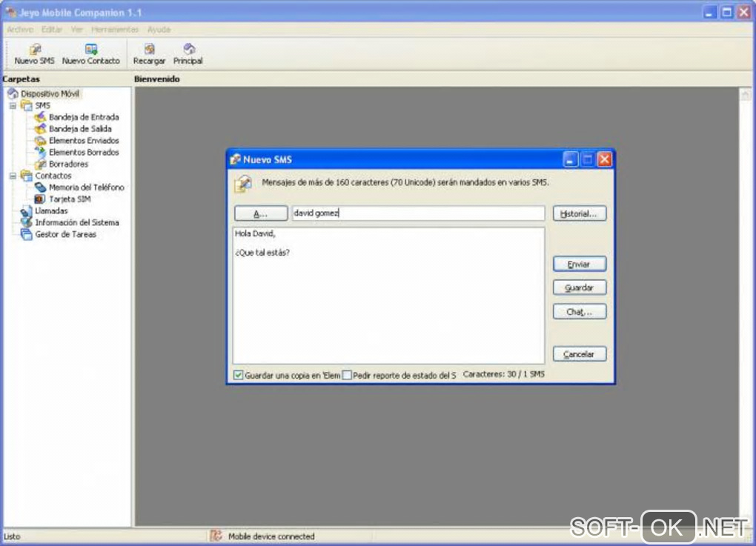The height and width of the screenshot is (546, 756).
Task: Open the Herramientas menu
Action: (115, 30)
